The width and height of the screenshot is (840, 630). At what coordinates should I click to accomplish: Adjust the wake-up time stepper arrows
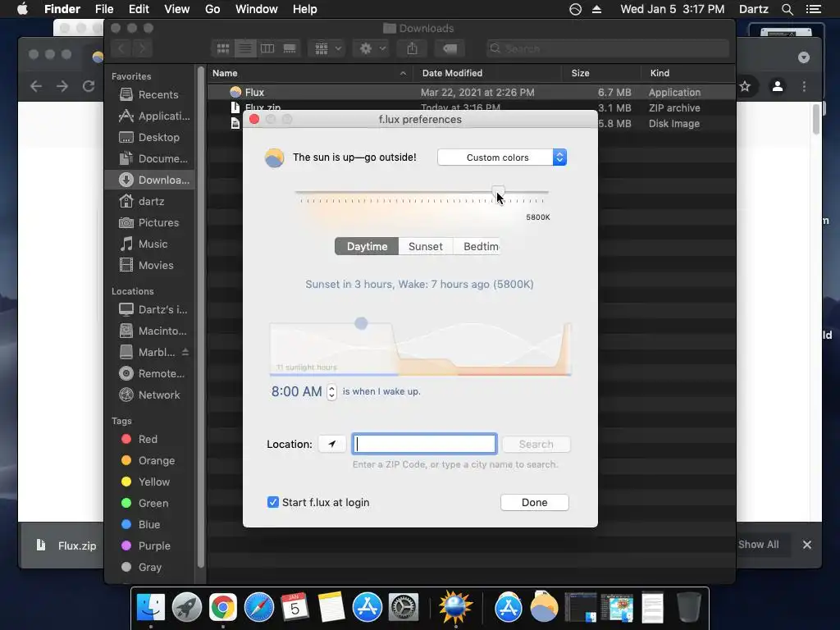331,391
